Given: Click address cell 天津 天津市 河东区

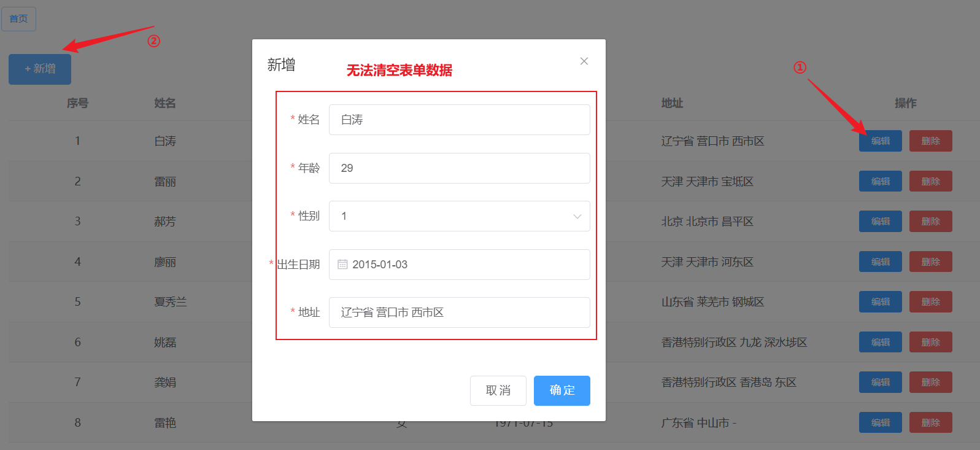Looking at the screenshot, I should pos(707,262).
